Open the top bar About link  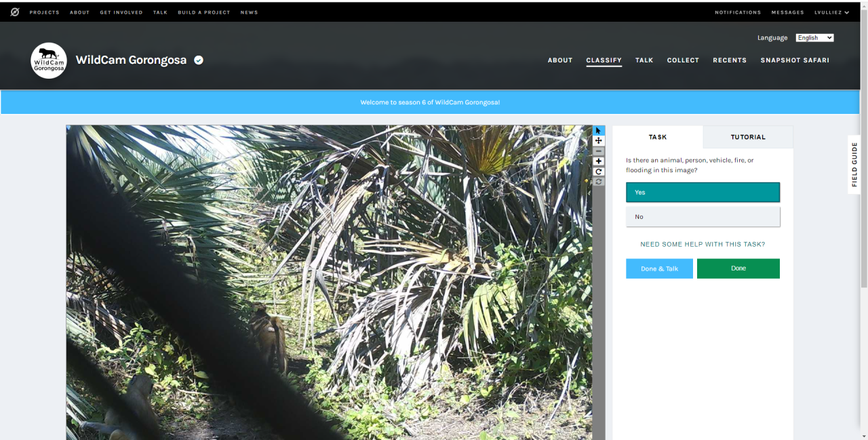click(x=79, y=12)
